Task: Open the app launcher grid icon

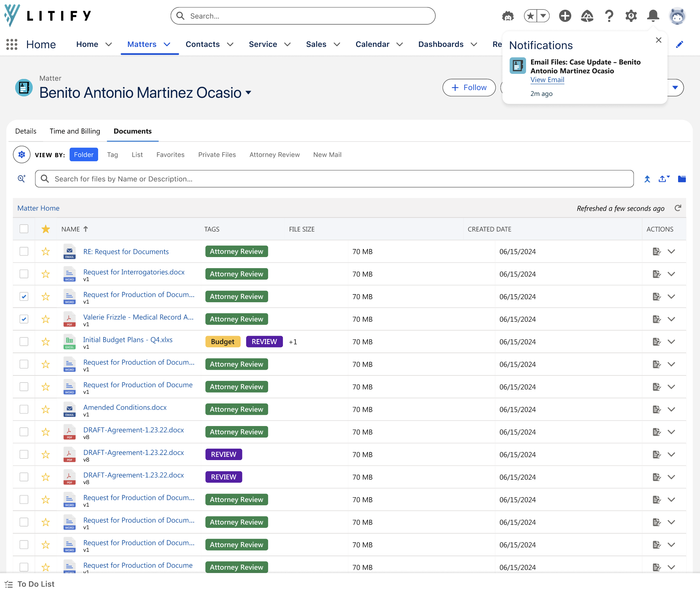Action: (12, 44)
